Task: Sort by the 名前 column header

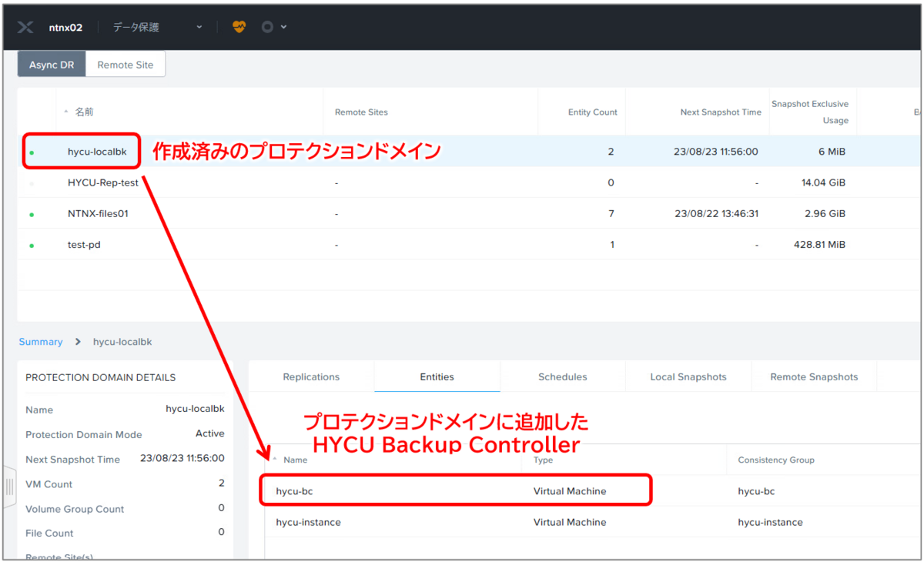Action: (x=84, y=112)
